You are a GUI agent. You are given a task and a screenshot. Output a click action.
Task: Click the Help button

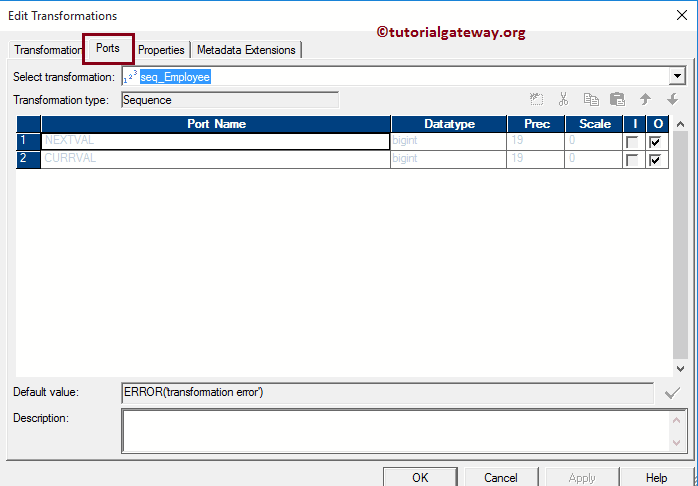(657, 477)
